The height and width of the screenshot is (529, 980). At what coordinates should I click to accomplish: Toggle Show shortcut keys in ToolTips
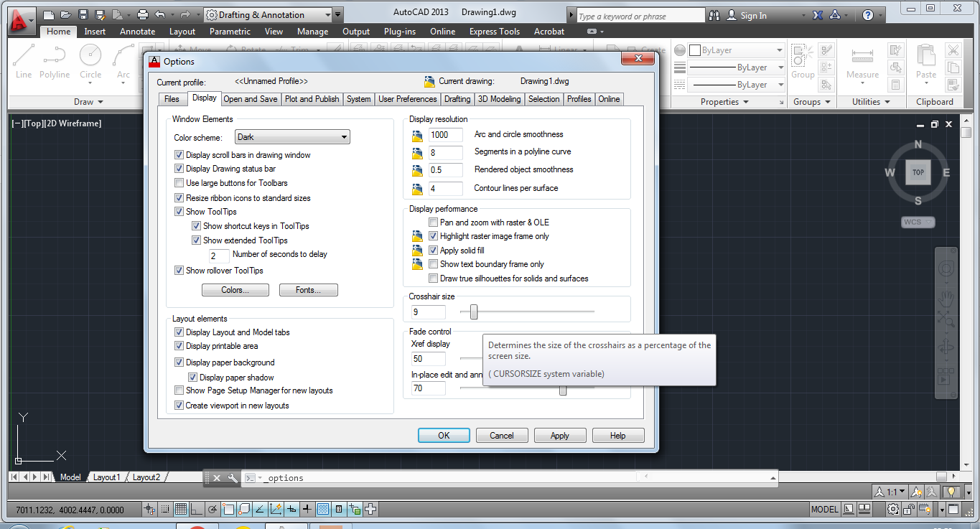[197, 226]
